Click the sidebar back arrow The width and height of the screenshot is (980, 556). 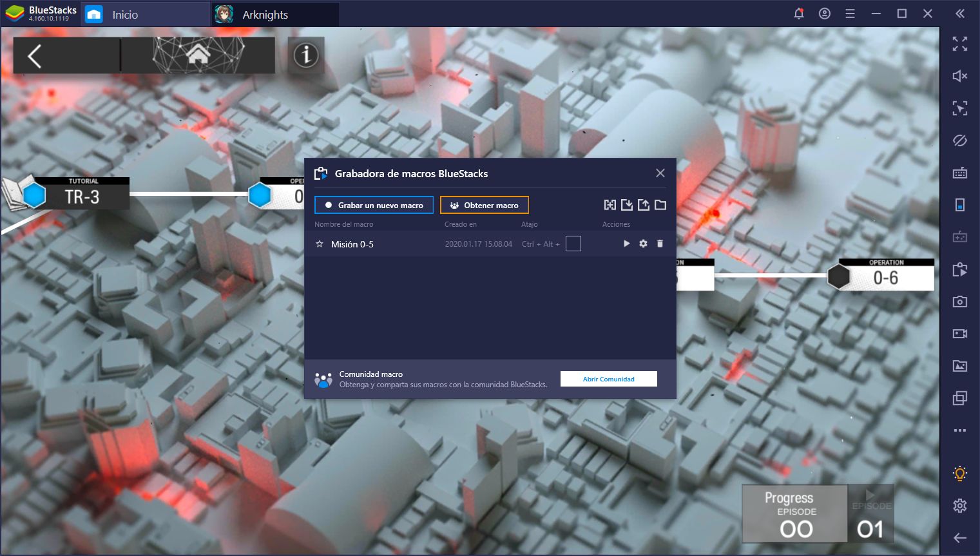point(960,538)
